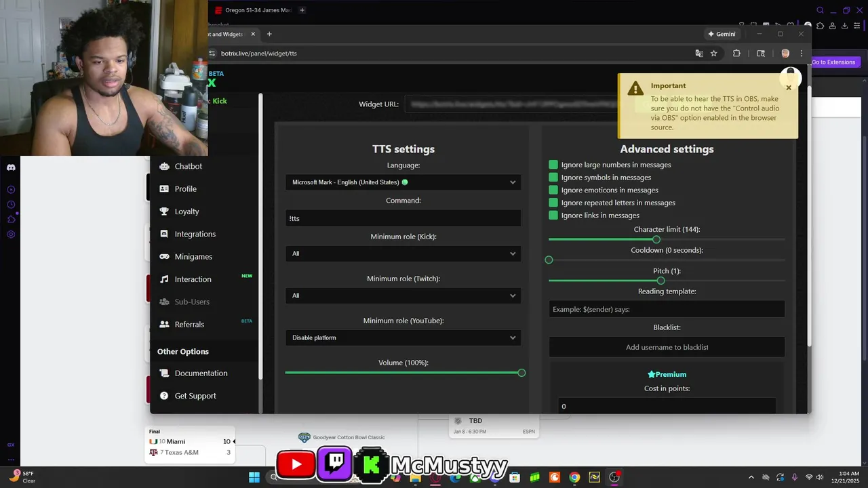Click the Referrals people icon
The image size is (868, 488).
pyautogui.click(x=164, y=324)
